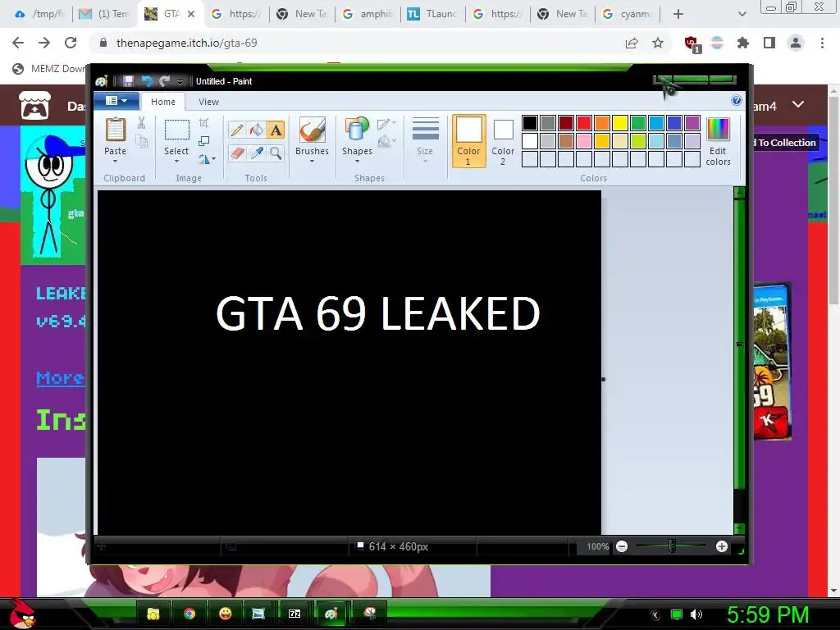Click the volume speaker tray icon

(x=696, y=614)
